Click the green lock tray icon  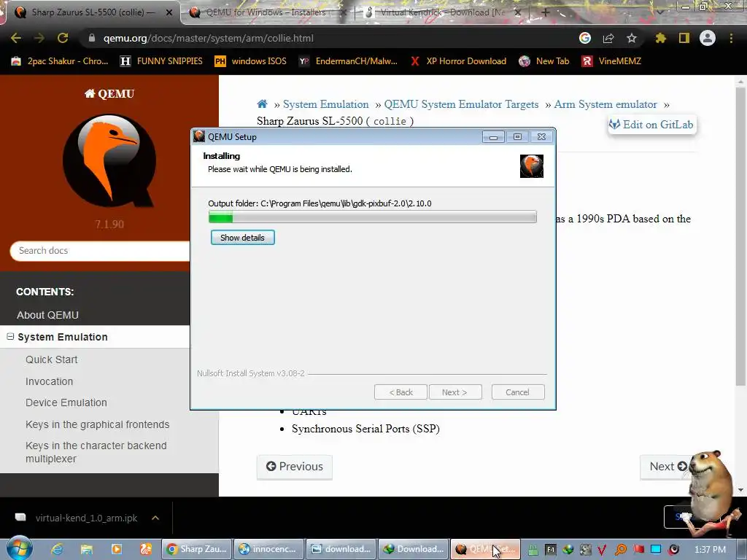tap(533, 550)
